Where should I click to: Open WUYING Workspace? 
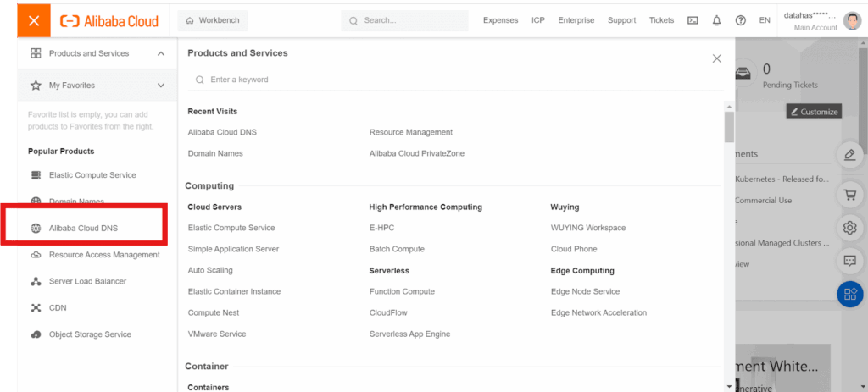tap(588, 228)
